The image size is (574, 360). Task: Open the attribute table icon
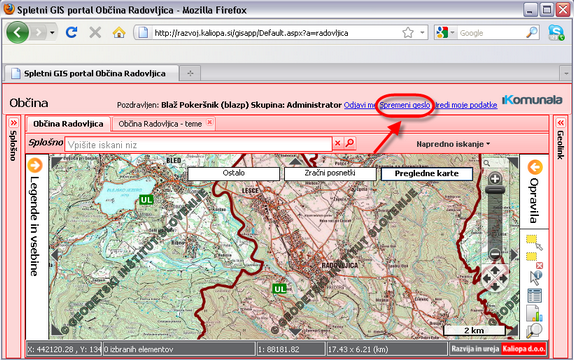click(x=534, y=296)
